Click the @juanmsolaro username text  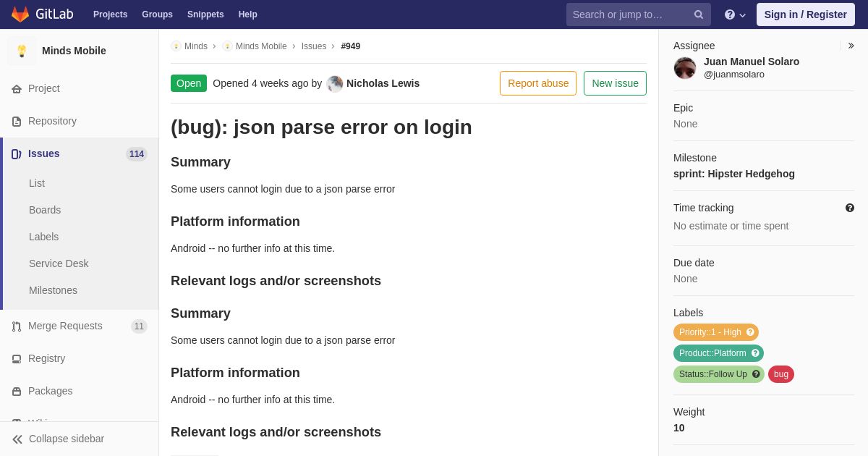click(x=734, y=75)
